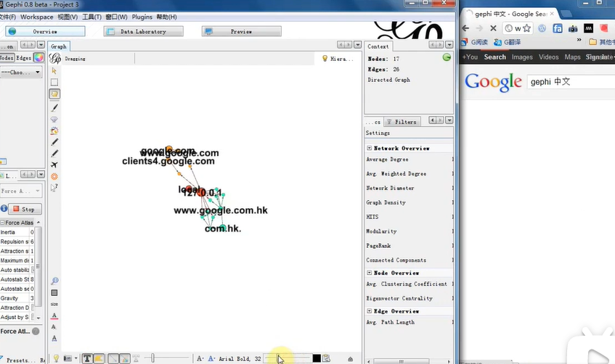Toggle edge color from source button
The width and height of the screenshot is (615, 364).
[x=124, y=358]
